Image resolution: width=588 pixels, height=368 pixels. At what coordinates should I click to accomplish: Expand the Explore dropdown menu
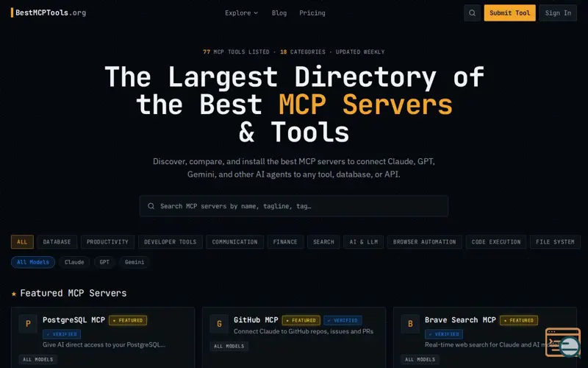coord(242,13)
